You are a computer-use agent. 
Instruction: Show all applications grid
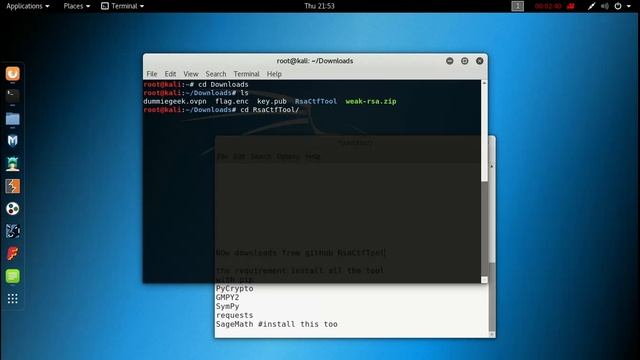pos(13,299)
